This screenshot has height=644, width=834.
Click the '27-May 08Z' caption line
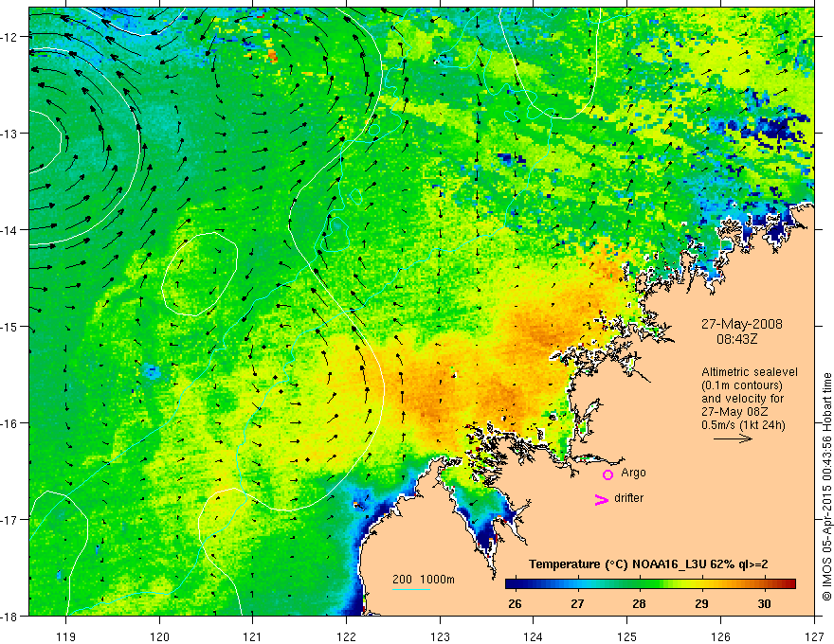pos(734,412)
